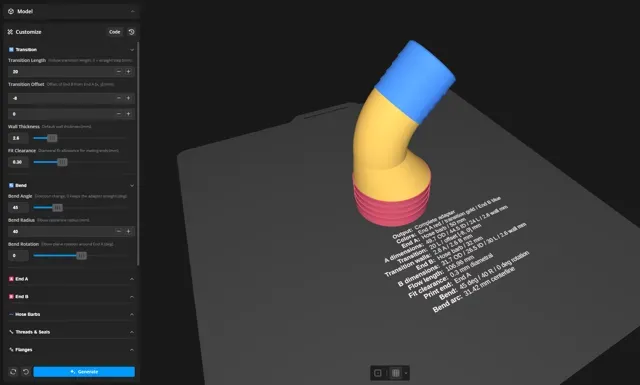Click the 'Bend Rotation' label
The width and height of the screenshot is (640, 385).
click(23, 244)
